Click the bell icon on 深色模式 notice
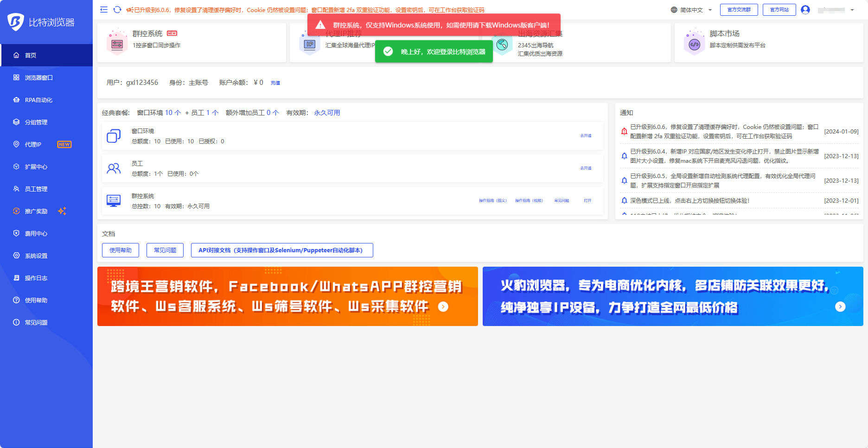 pos(624,201)
